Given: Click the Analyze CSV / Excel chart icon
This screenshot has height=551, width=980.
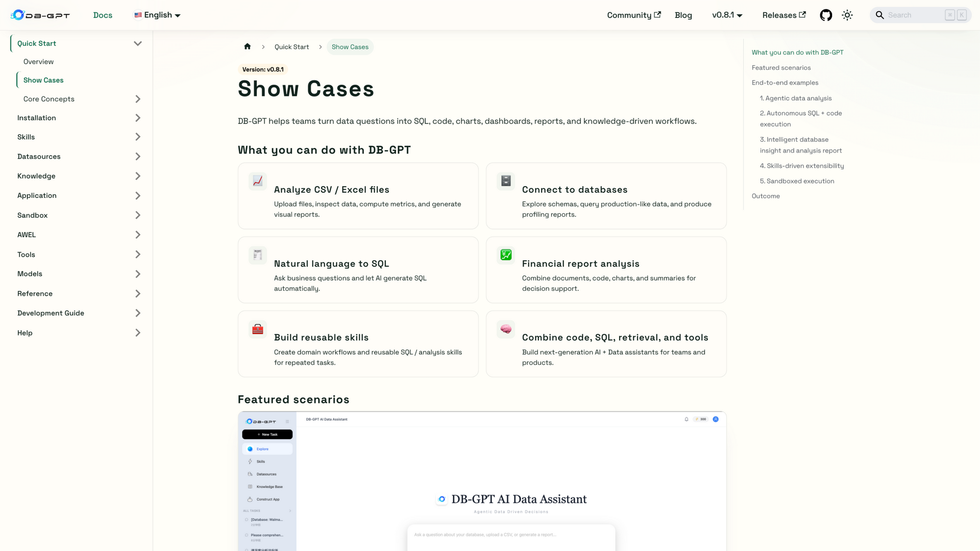Looking at the screenshot, I should (258, 181).
